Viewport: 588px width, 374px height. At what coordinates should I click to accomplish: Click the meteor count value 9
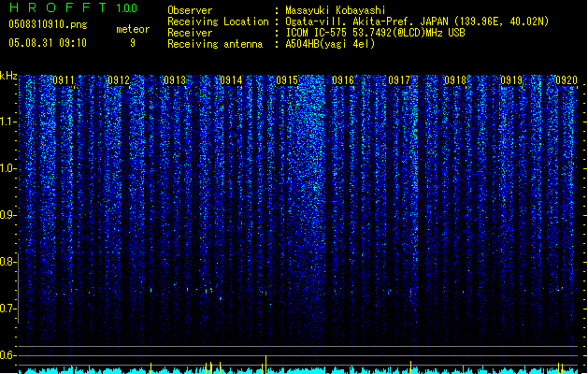[x=133, y=43]
